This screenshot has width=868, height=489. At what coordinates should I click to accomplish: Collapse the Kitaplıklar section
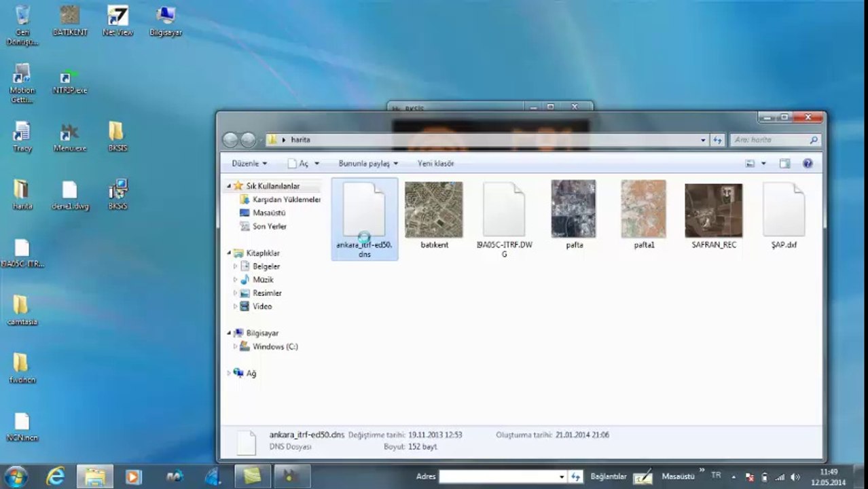(x=229, y=253)
